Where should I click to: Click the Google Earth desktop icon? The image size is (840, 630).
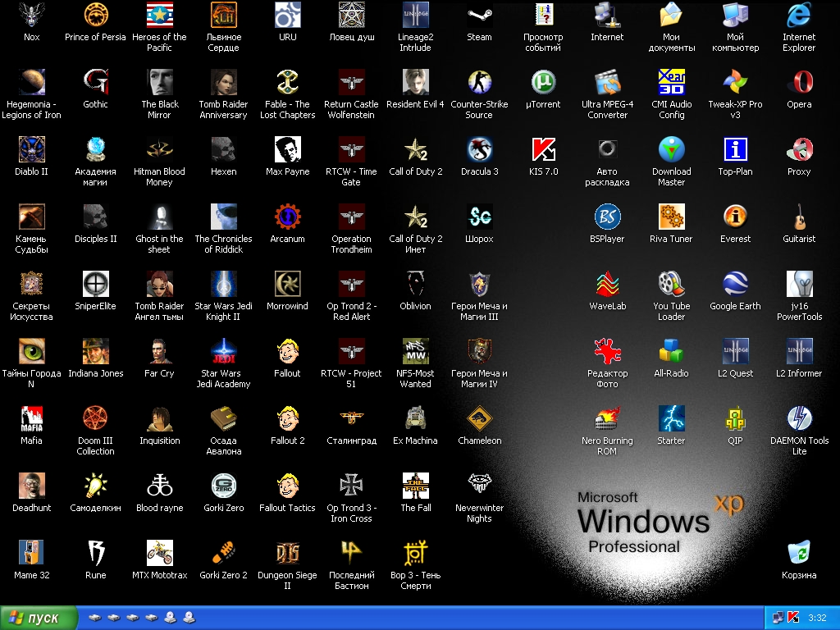(735, 284)
